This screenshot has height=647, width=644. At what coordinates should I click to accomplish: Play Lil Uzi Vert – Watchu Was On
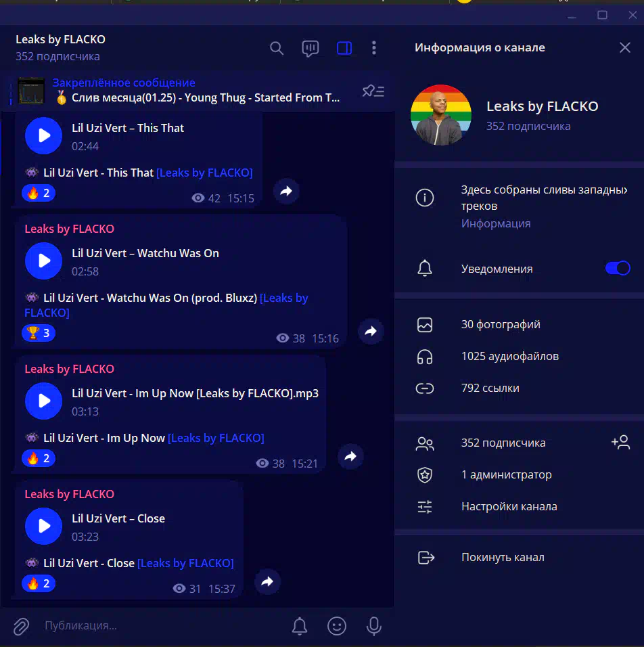tap(44, 261)
